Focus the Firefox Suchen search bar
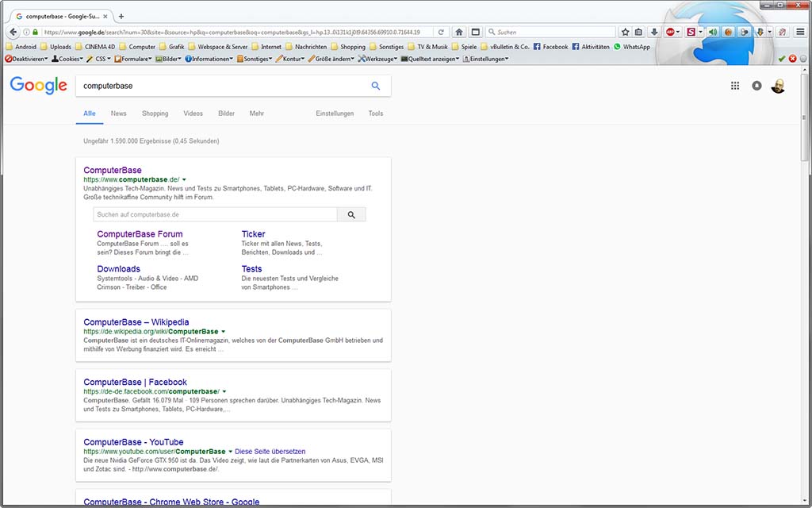Viewport: 812px width, 508px height. (551, 32)
